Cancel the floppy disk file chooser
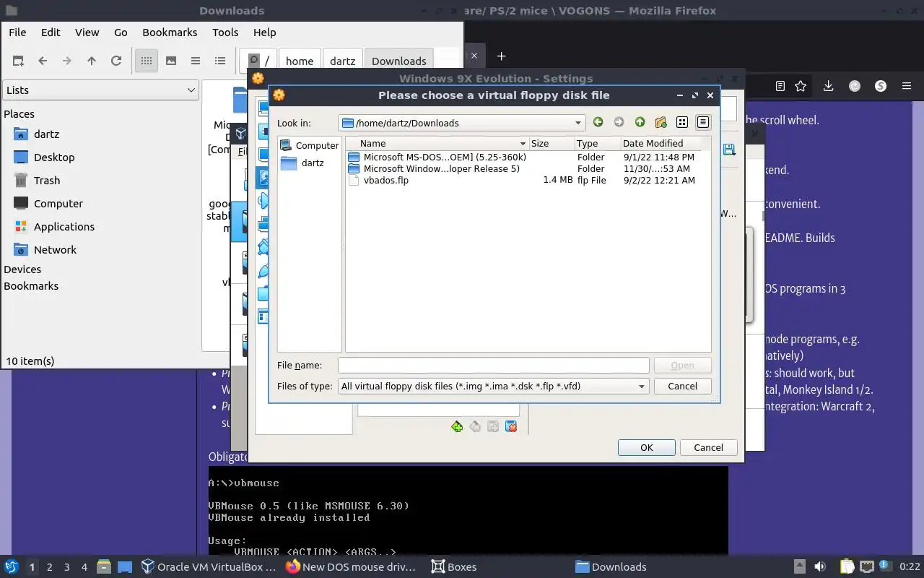 pos(682,387)
